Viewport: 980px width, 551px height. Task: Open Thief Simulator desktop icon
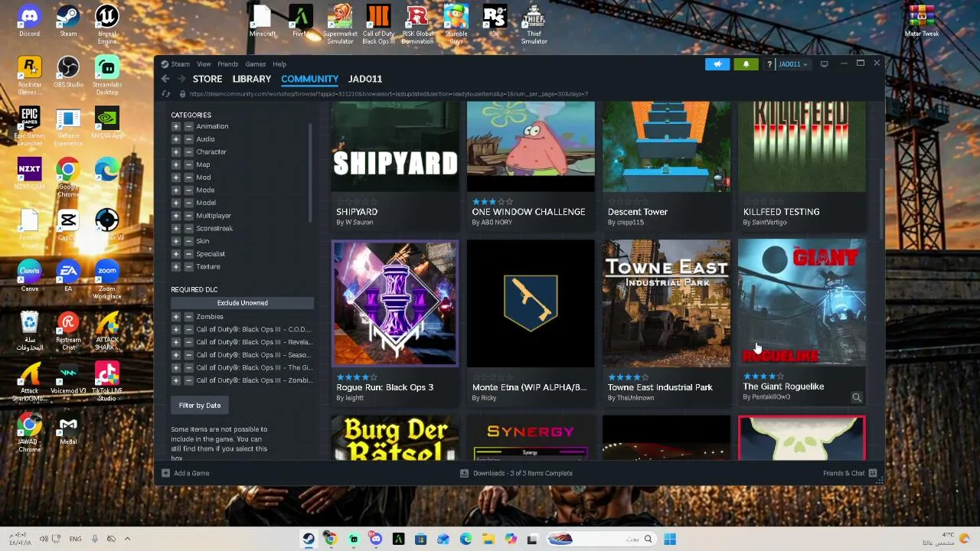pyautogui.click(x=534, y=24)
